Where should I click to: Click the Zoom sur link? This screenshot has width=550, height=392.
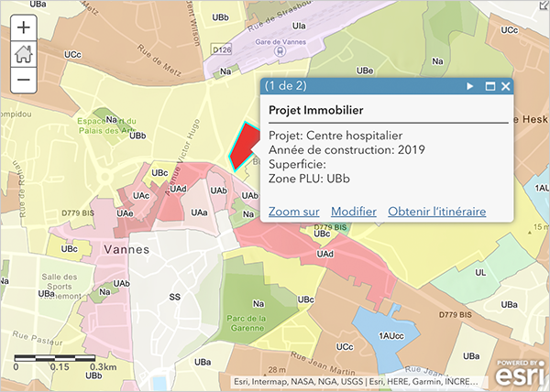[x=293, y=212]
